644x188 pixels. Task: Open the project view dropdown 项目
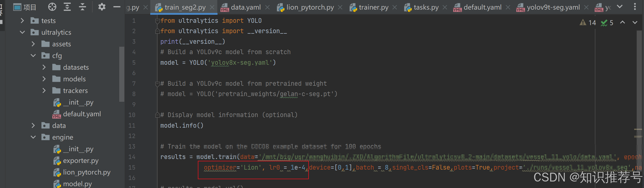tap(25, 7)
